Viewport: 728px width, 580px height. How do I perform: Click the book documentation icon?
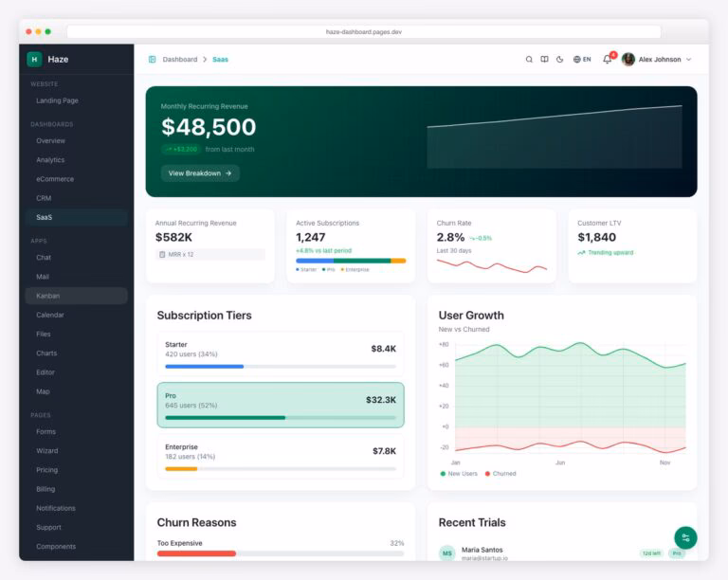[x=544, y=60]
